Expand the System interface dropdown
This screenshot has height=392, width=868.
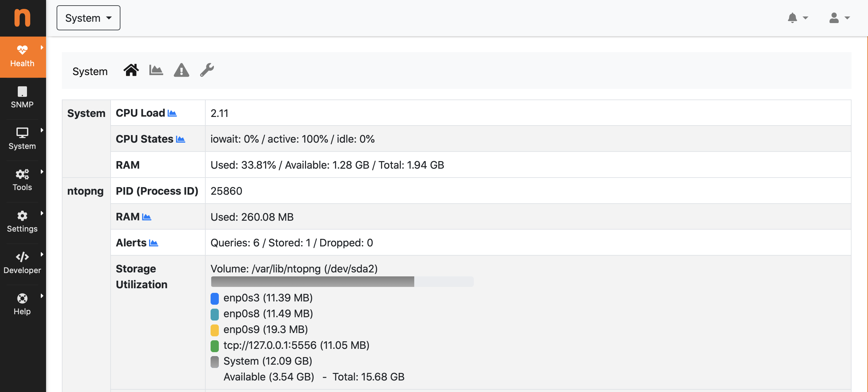coord(88,18)
